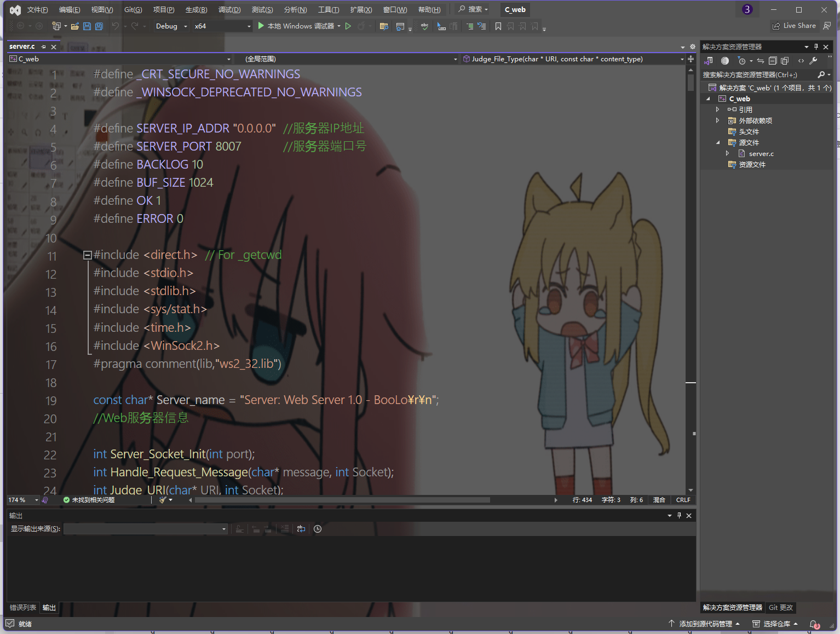Image resolution: width=840 pixels, height=634 pixels.
Task: Click the New Project toolbar icon
Action: click(56, 26)
